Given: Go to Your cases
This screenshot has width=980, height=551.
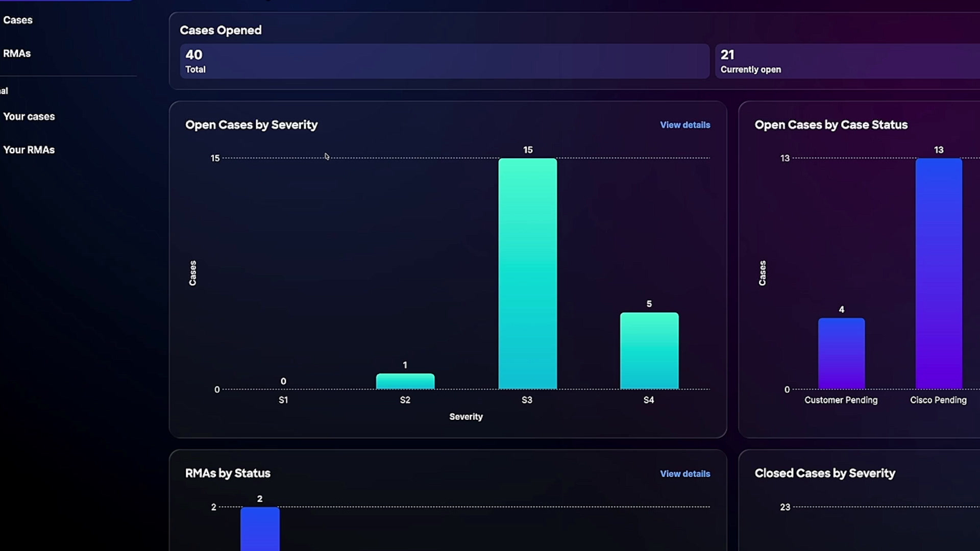Looking at the screenshot, I should click(x=29, y=117).
